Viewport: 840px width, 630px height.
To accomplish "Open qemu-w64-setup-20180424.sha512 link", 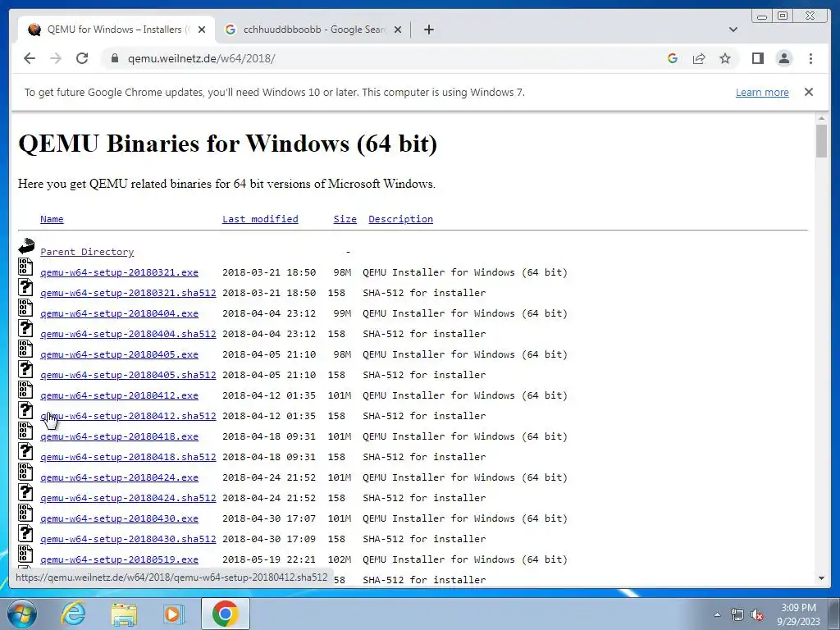I will pos(128,498).
